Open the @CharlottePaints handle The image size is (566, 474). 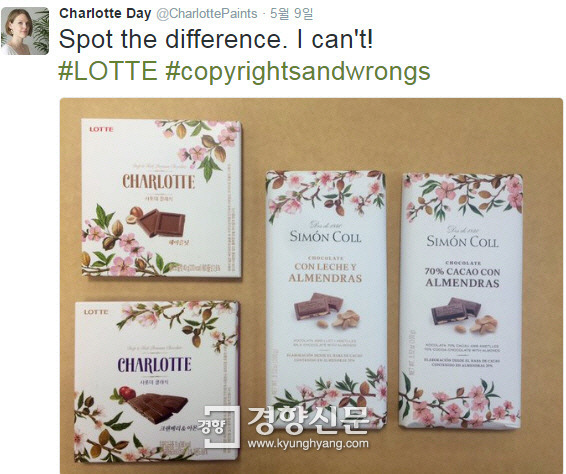(207, 14)
